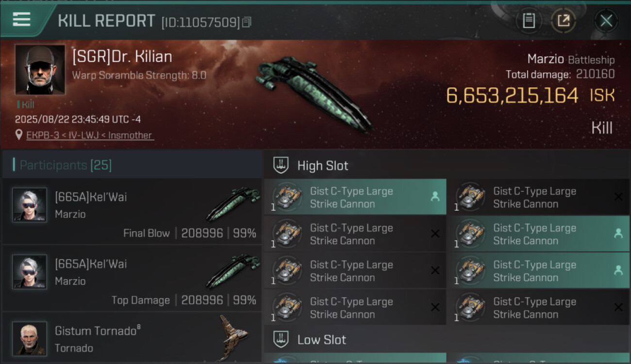Click the Marzio ship image in banner

tap(313, 92)
